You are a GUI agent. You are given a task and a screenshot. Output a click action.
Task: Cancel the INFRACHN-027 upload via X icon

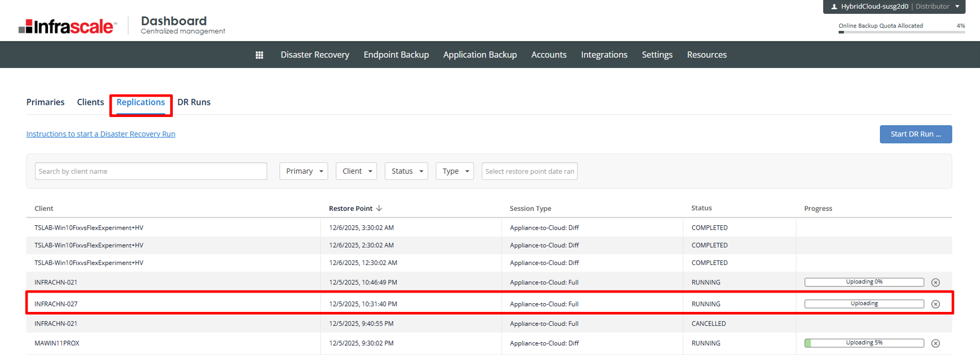click(x=935, y=304)
